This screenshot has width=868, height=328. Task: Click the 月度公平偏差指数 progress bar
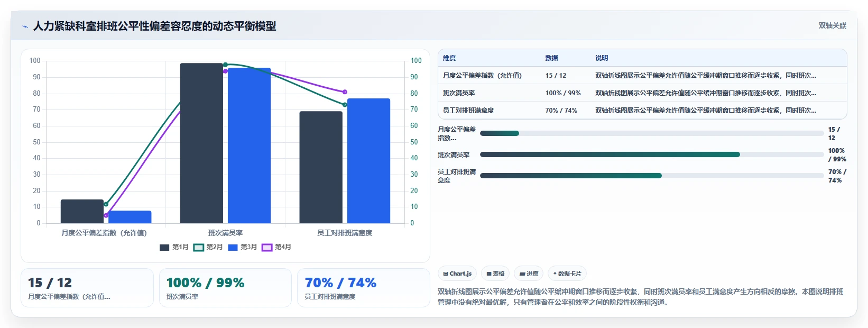(651, 133)
